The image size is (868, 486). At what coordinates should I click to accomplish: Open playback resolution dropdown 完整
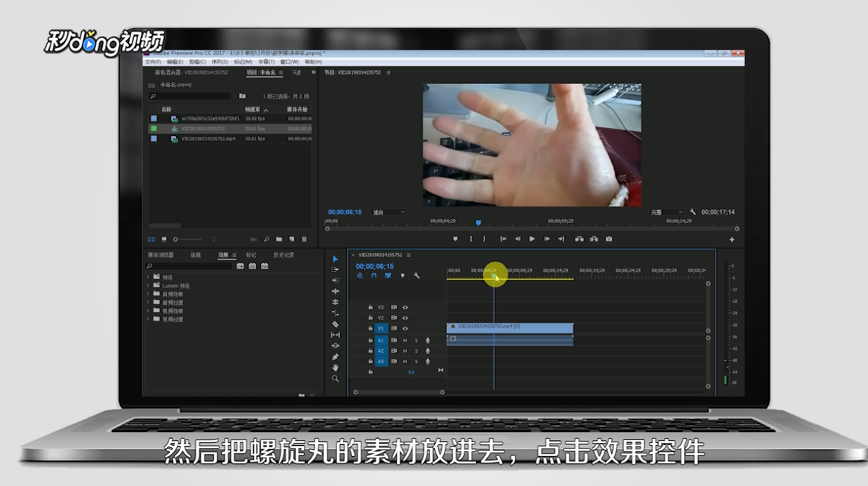pos(667,212)
